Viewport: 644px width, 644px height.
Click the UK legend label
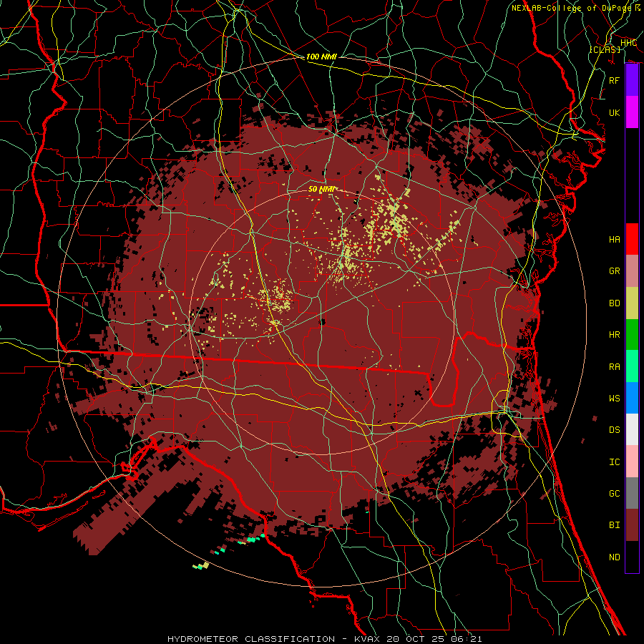[615, 113]
